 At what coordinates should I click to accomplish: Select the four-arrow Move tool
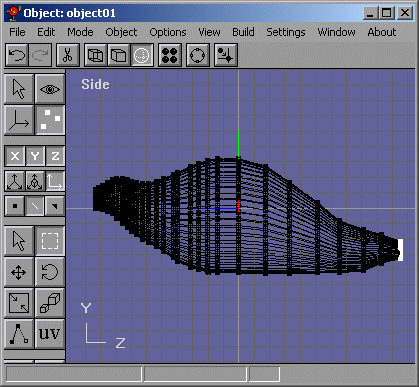pos(19,272)
